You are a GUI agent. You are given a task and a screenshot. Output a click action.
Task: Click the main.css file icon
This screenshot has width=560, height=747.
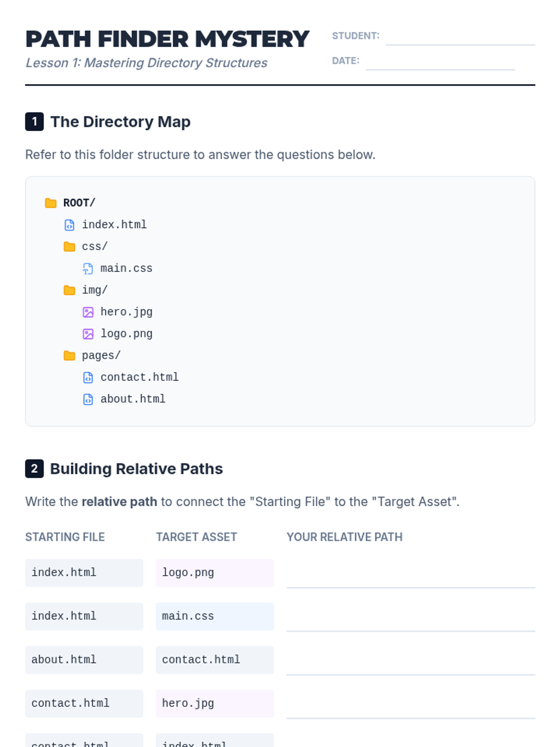tap(88, 268)
